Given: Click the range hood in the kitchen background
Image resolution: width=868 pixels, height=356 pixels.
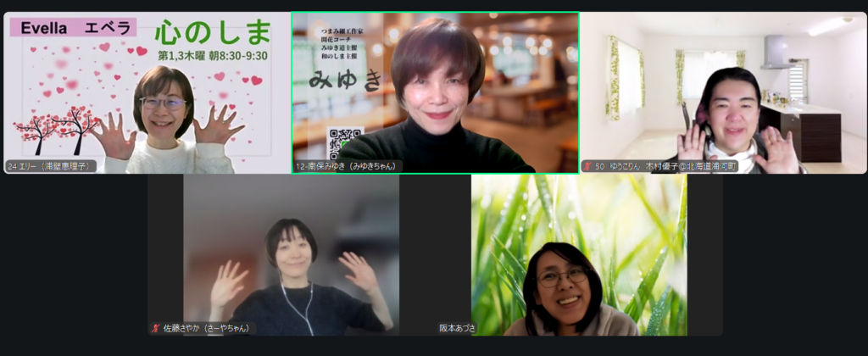Looking at the screenshot, I should (x=776, y=53).
